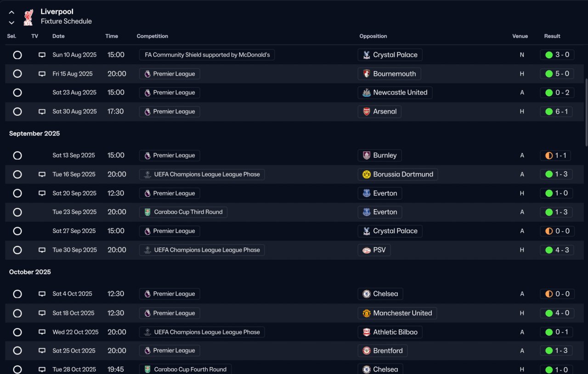This screenshot has height=374, width=588.
Task: Click the Carabao Cup logo on Tue 23 Sep row
Action: pyautogui.click(x=147, y=212)
